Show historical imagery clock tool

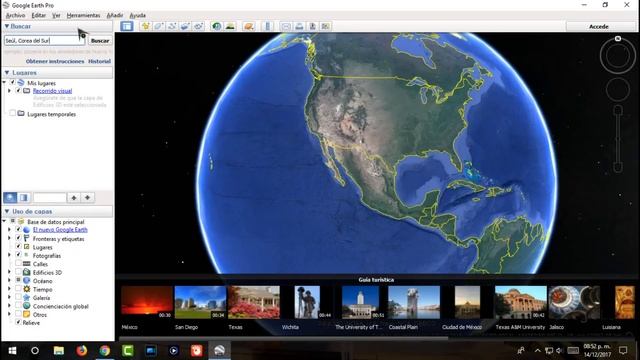click(x=216, y=26)
